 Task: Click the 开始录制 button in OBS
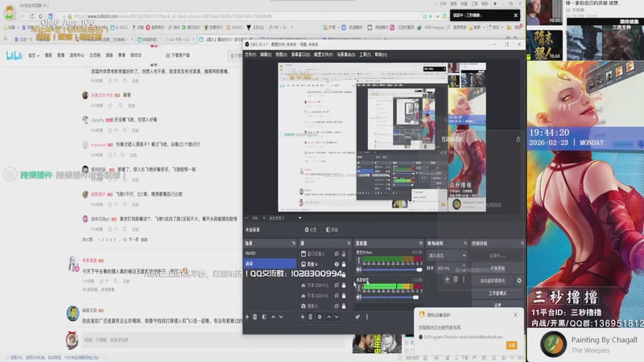[497, 269]
